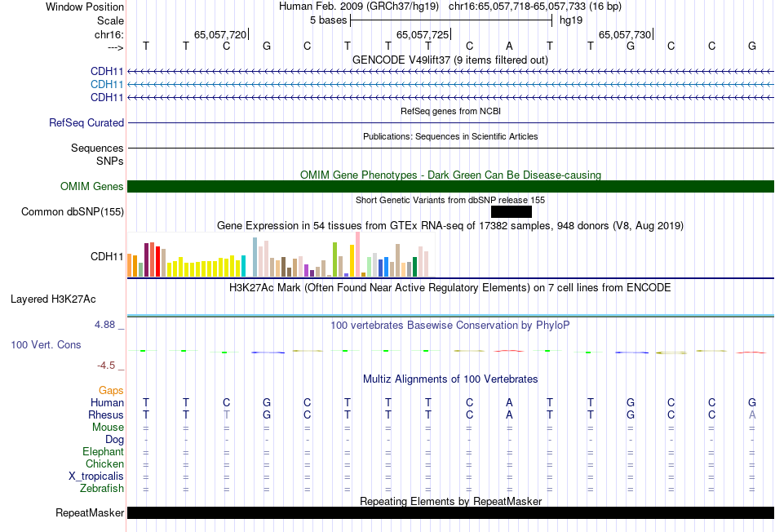Click the black RepeatMasker element bar

(x=450, y=512)
